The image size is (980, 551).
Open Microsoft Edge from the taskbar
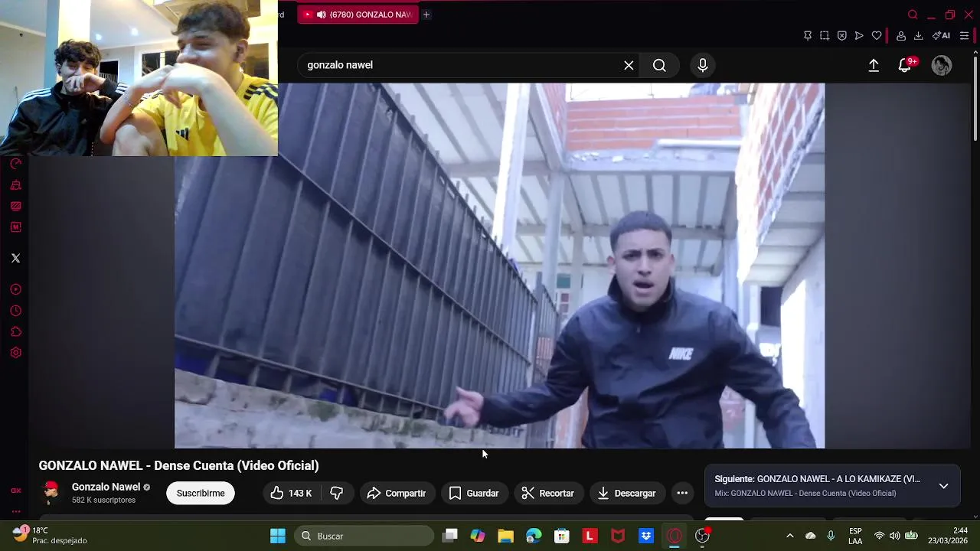[x=534, y=536]
